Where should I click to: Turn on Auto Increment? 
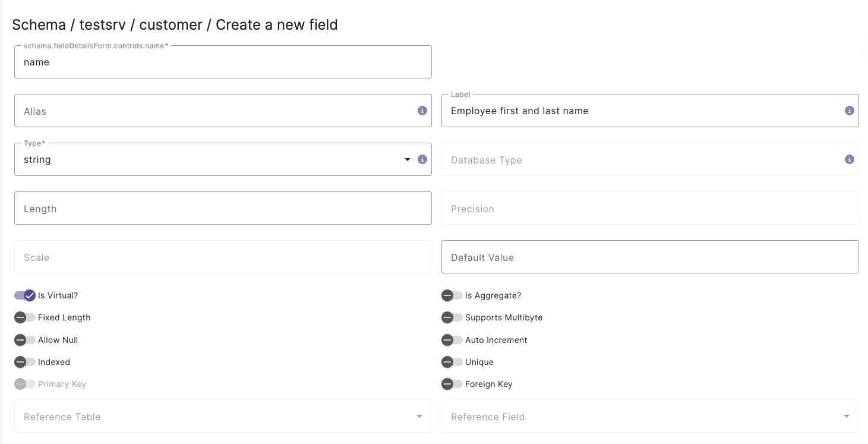tap(452, 339)
